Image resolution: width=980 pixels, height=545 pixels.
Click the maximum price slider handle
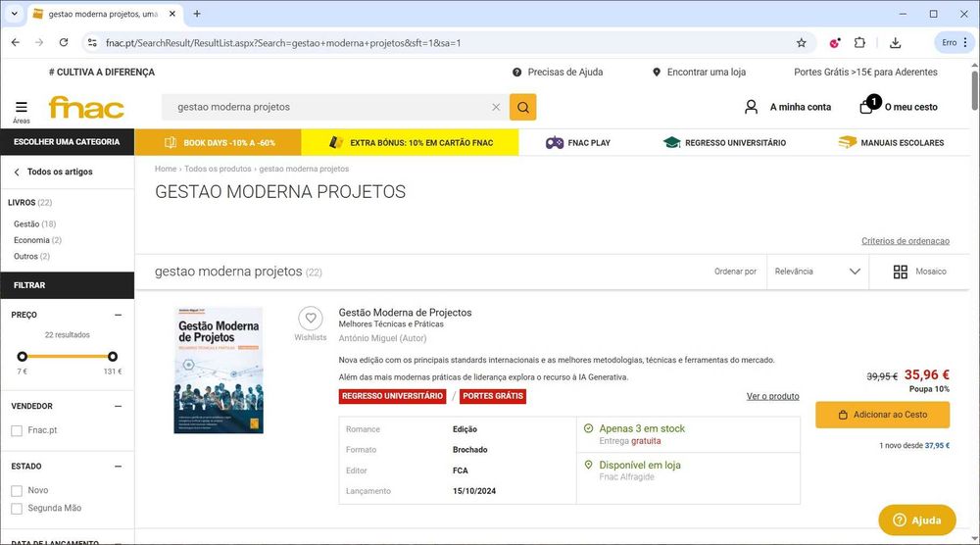[113, 356]
